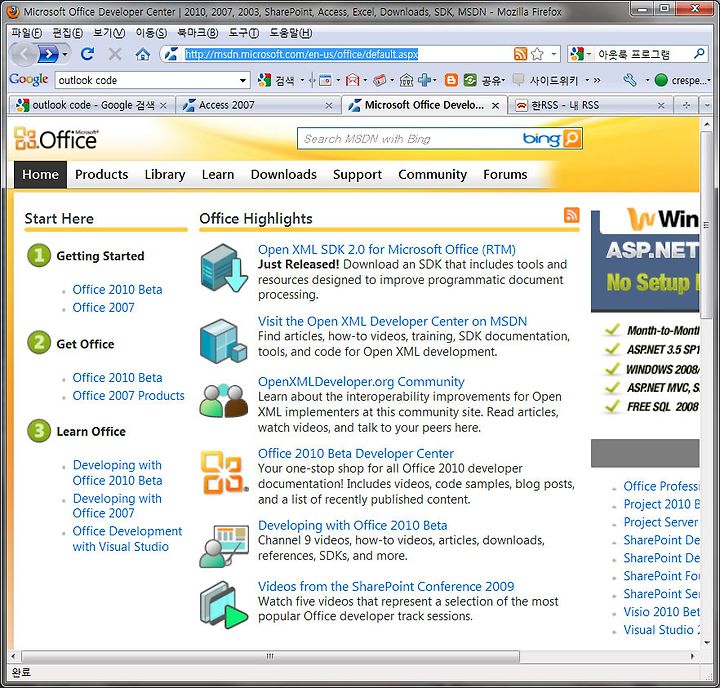Reload the page with the refresh icon
This screenshot has width=720, height=688.
[x=87, y=54]
